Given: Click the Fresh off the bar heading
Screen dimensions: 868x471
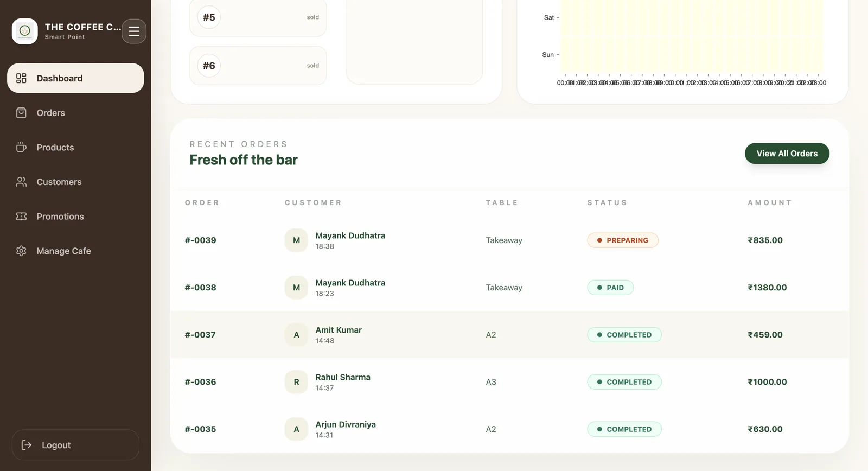Looking at the screenshot, I should click(244, 160).
